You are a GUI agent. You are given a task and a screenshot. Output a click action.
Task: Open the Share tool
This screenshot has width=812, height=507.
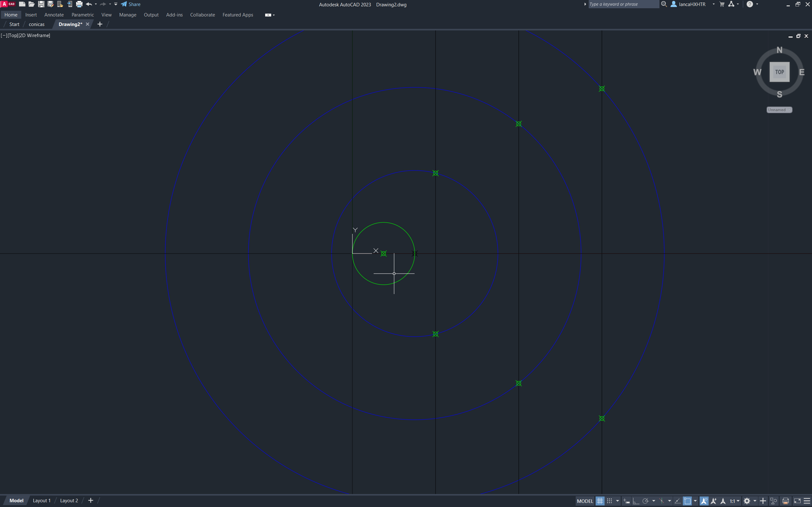pyautogui.click(x=131, y=4)
